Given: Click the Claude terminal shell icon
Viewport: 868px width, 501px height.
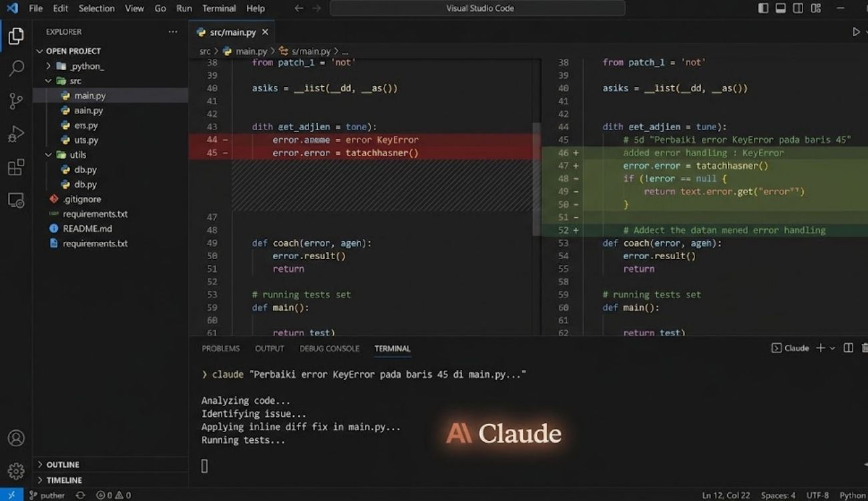Looking at the screenshot, I should coord(776,348).
